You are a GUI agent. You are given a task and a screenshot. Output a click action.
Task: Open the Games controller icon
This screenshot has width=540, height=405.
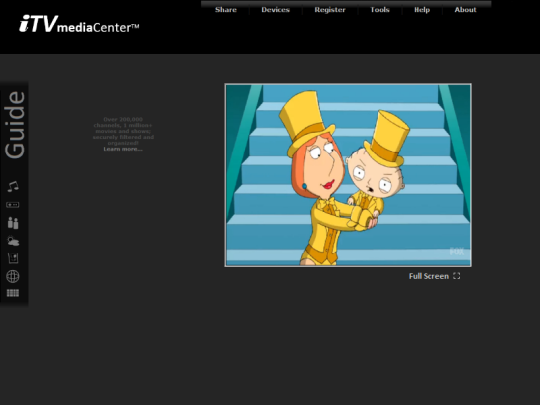click(x=13, y=205)
